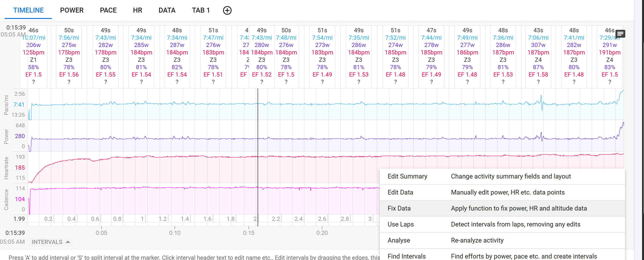Open the TAB 1 tab
The width and height of the screenshot is (644, 260).
pos(200,10)
